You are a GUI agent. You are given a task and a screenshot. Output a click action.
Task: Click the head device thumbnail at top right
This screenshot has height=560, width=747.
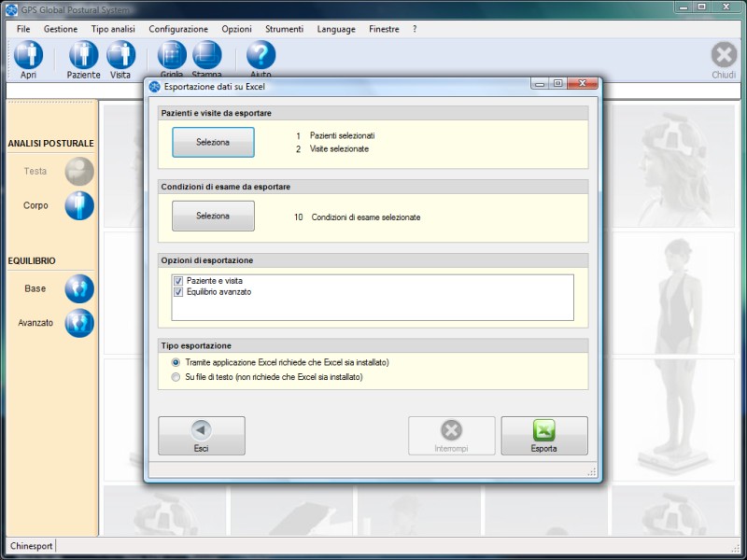pyautogui.click(x=673, y=166)
